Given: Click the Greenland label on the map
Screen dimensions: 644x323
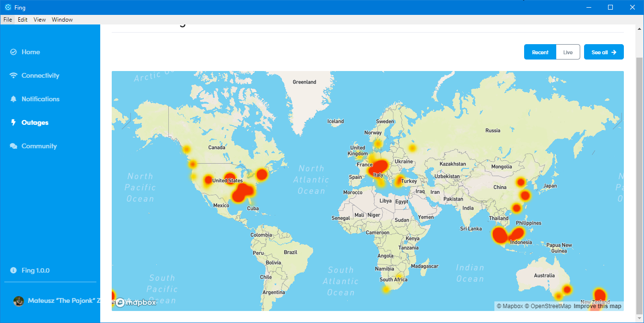Looking at the screenshot, I should tap(304, 82).
